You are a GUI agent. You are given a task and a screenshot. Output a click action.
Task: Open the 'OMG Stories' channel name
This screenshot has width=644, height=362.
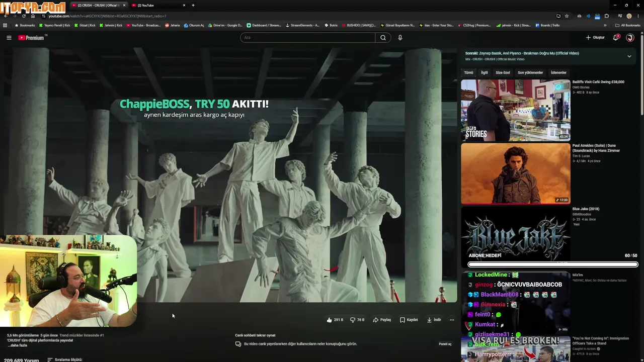(581, 87)
